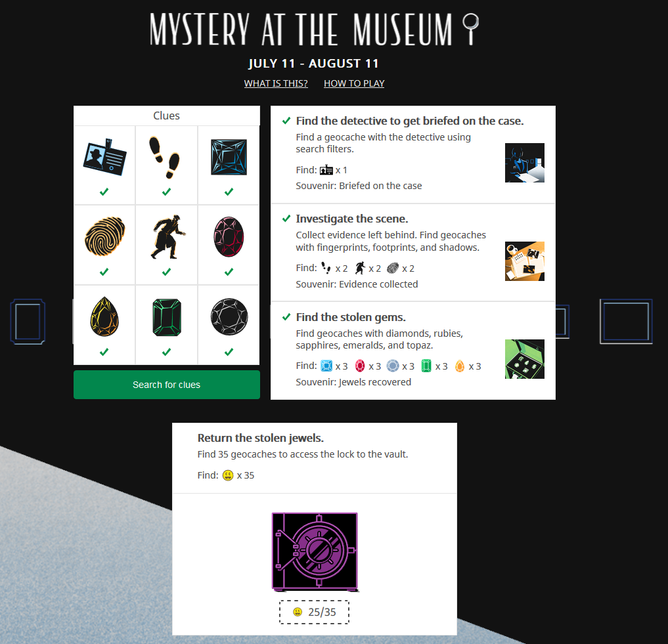View the Jewels recovered souvenir thumbnail
This screenshot has height=644, width=668.
coord(524,359)
